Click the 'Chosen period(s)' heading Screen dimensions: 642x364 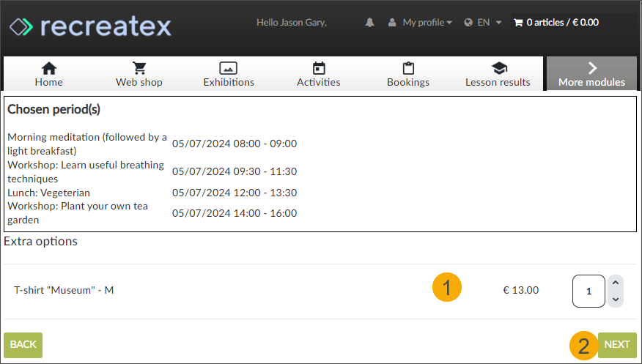(x=53, y=110)
